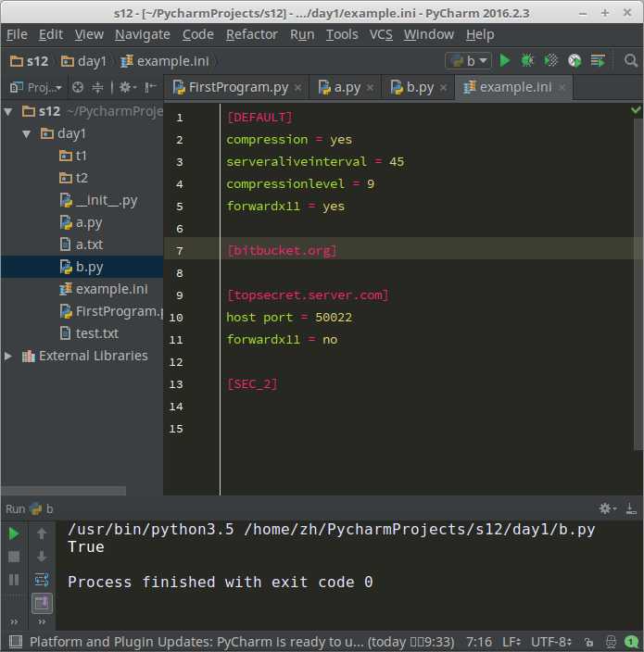Viewport: 644px width, 652px height.
Task: Click the green-arrow lines icon right of the run controls
Action: click(598, 61)
